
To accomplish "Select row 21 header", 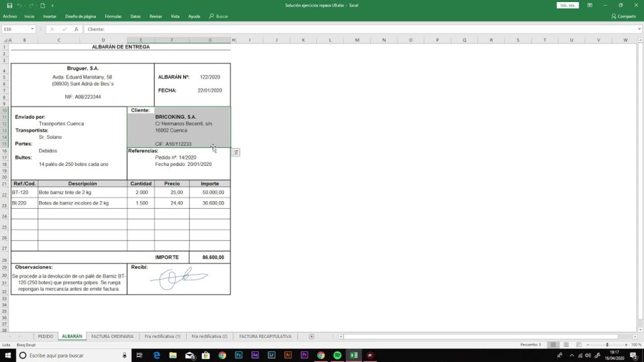I will [x=4, y=184].
